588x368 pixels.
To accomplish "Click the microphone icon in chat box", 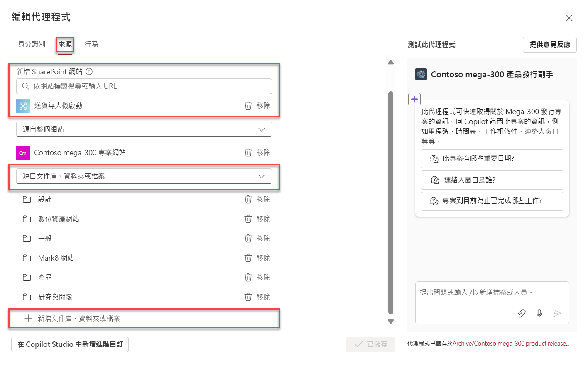I will pyautogui.click(x=539, y=313).
